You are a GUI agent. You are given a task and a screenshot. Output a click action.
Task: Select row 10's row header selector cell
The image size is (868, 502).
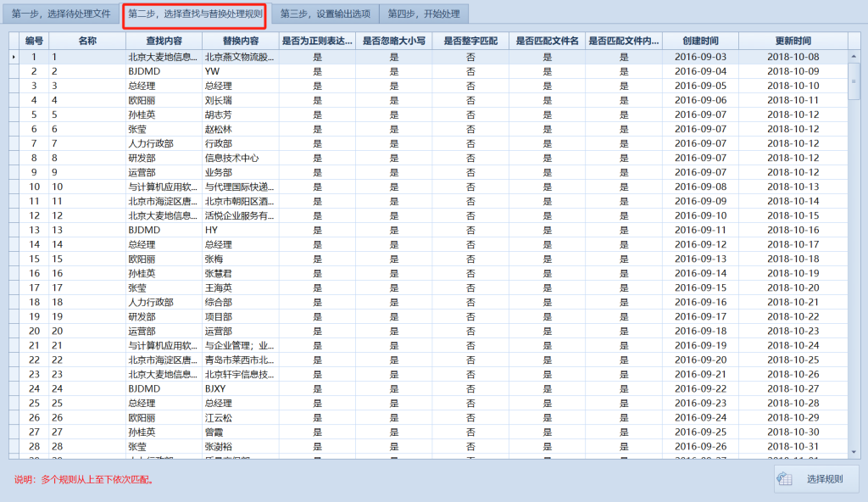[14, 187]
